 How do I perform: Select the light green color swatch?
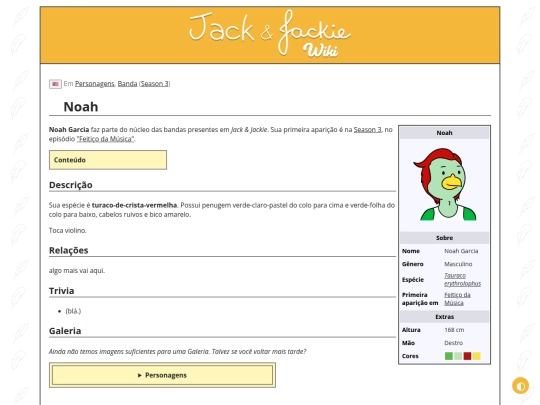pyautogui.click(x=458, y=356)
